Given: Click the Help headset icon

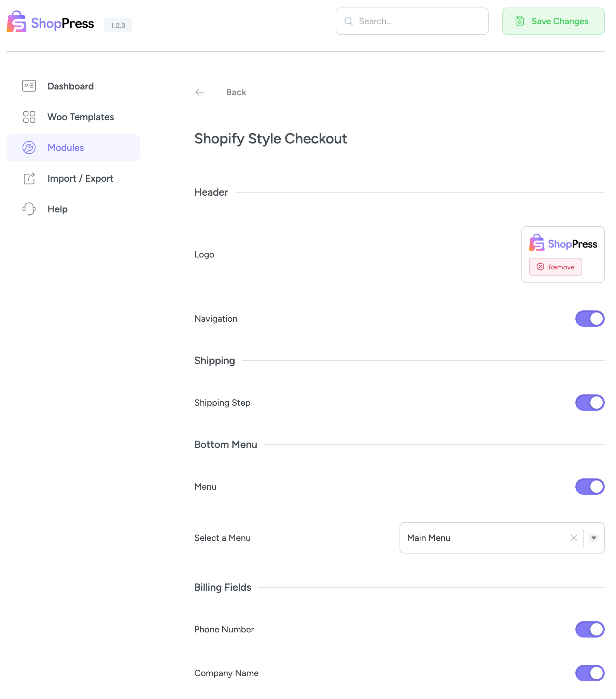Looking at the screenshot, I should click(29, 209).
